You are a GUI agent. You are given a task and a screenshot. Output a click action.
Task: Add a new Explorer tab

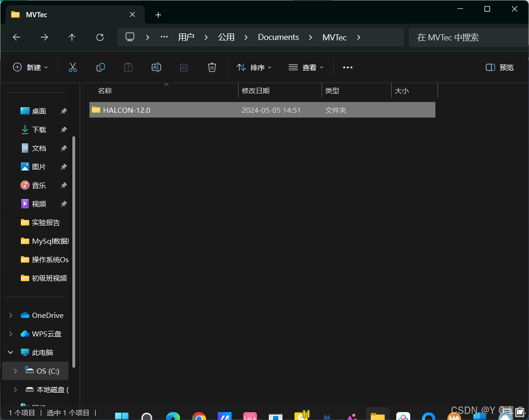tap(158, 15)
